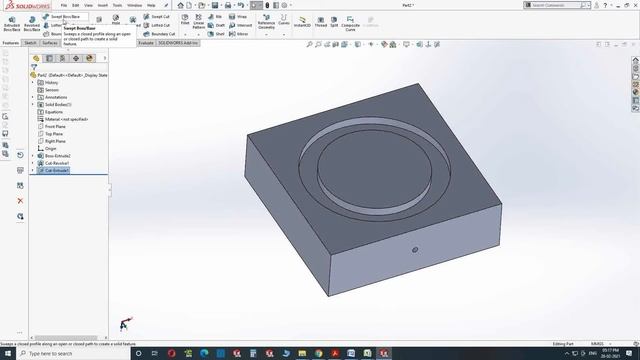This screenshot has height=360, width=640.
Task: Select the Swept Cut tool
Action: coord(157,17)
